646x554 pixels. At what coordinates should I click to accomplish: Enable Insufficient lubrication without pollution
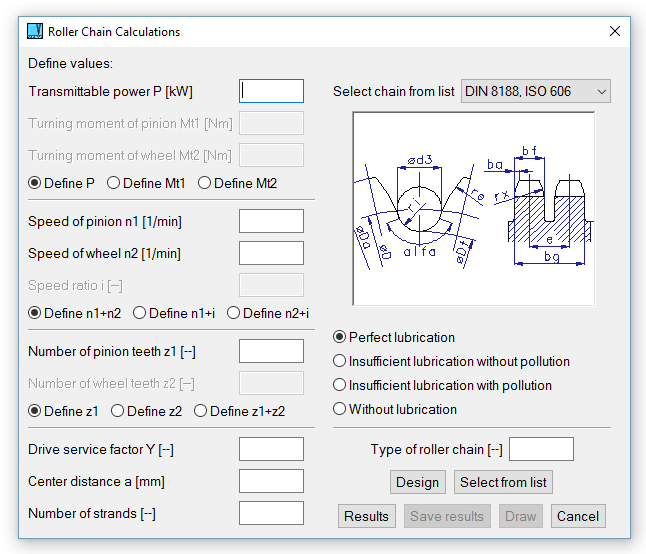(340, 361)
